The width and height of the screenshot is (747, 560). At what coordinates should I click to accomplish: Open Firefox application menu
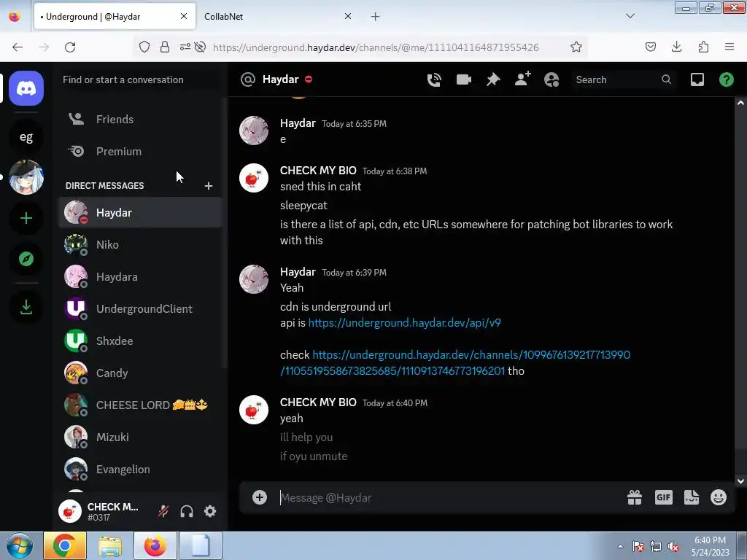click(x=729, y=47)
